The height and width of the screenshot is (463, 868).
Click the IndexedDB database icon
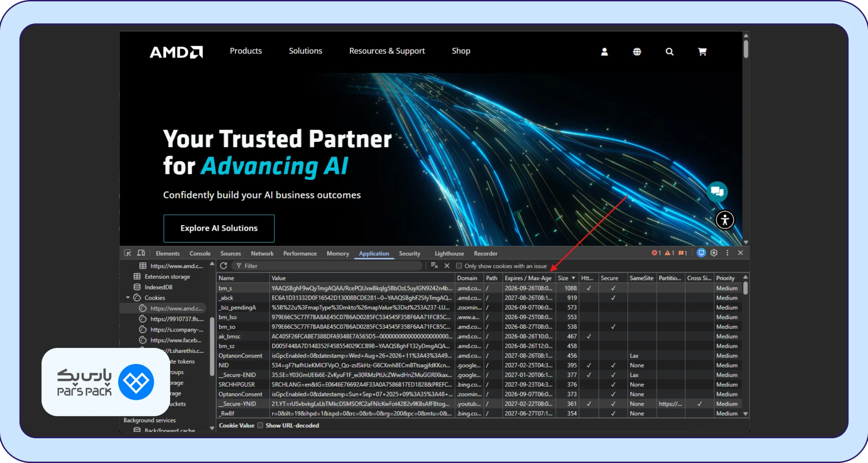click(137, 287)
